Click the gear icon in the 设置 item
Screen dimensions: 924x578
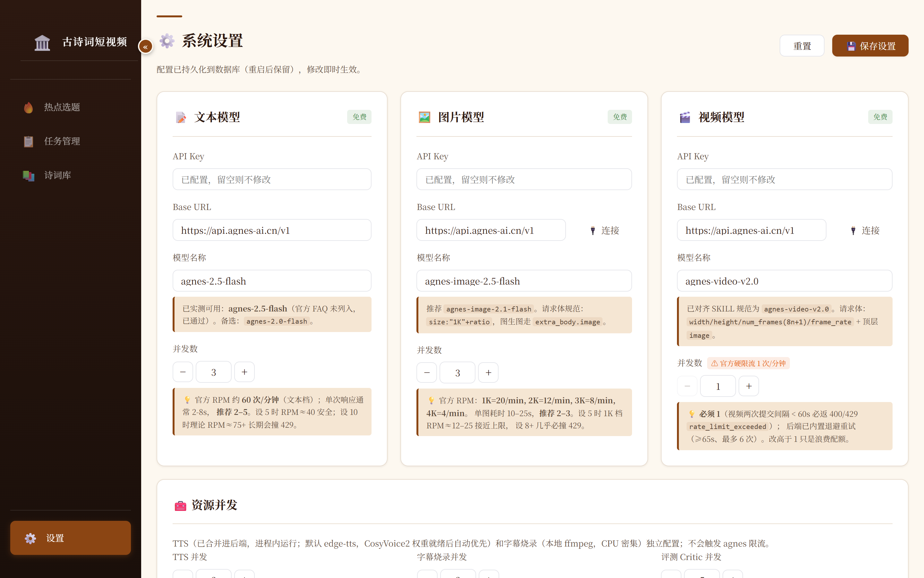coord(30,538)
